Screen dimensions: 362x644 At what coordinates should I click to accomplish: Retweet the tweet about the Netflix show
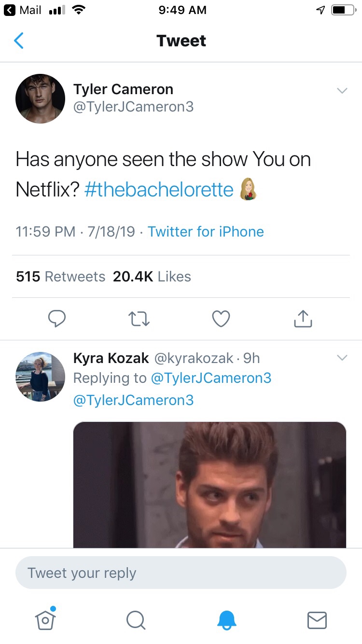[139, 319]
